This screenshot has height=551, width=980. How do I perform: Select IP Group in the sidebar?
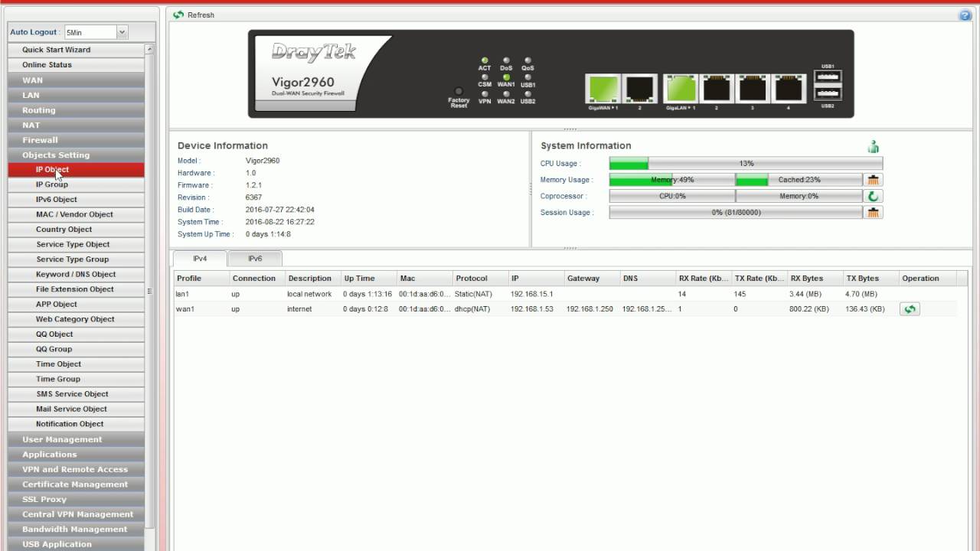[x=76, y=184]
